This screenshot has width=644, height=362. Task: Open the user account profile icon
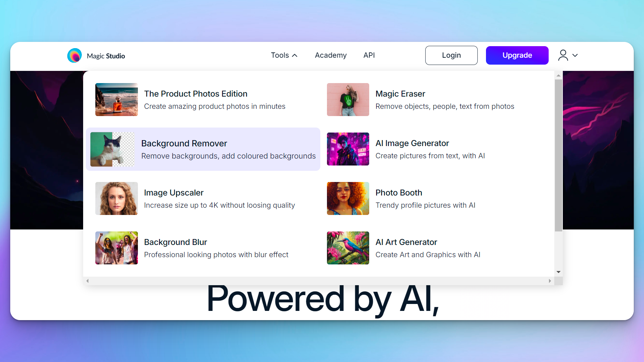tap(563, 55)
